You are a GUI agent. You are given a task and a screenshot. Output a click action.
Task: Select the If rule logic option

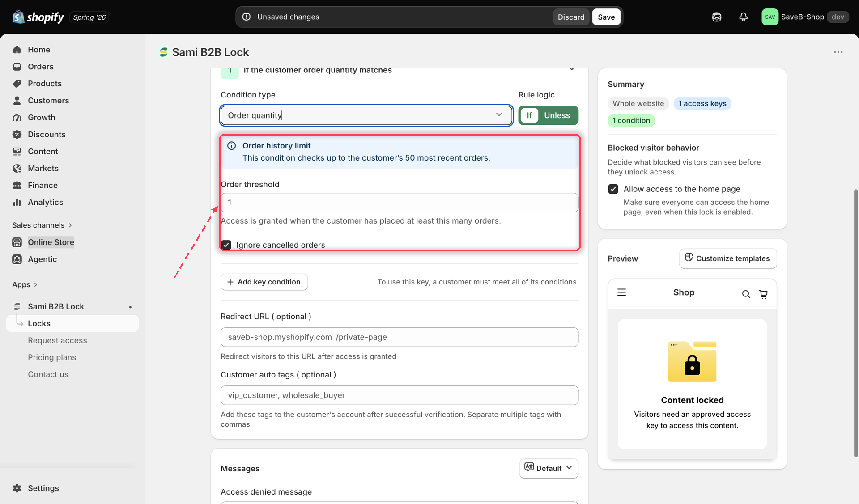[x=529, y=115]
